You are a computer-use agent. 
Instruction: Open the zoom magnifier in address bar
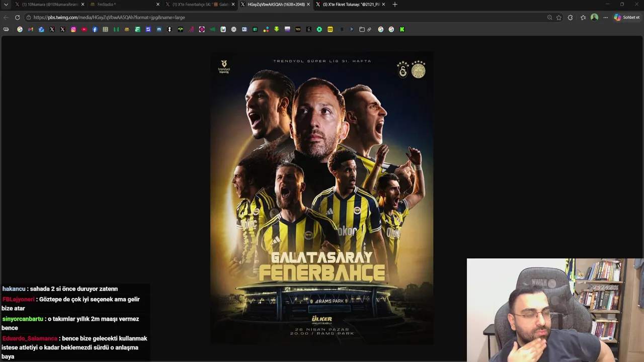[x=549, y=17]
